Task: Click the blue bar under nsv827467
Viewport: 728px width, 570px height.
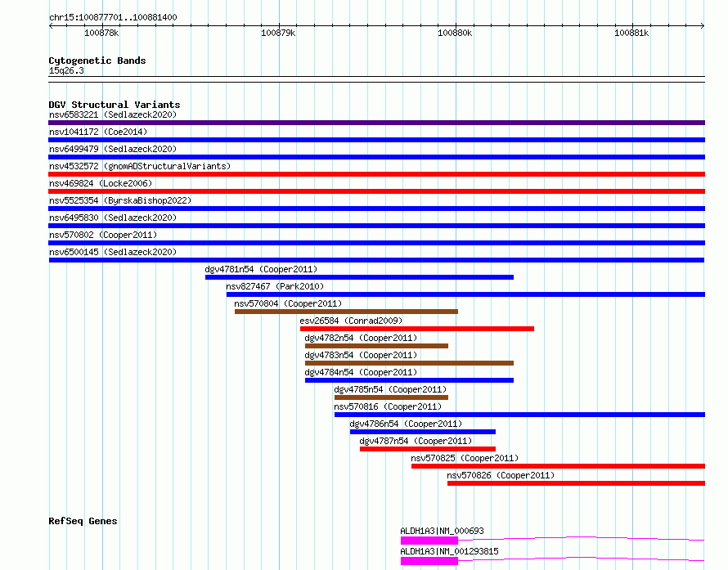Action: 465,294
